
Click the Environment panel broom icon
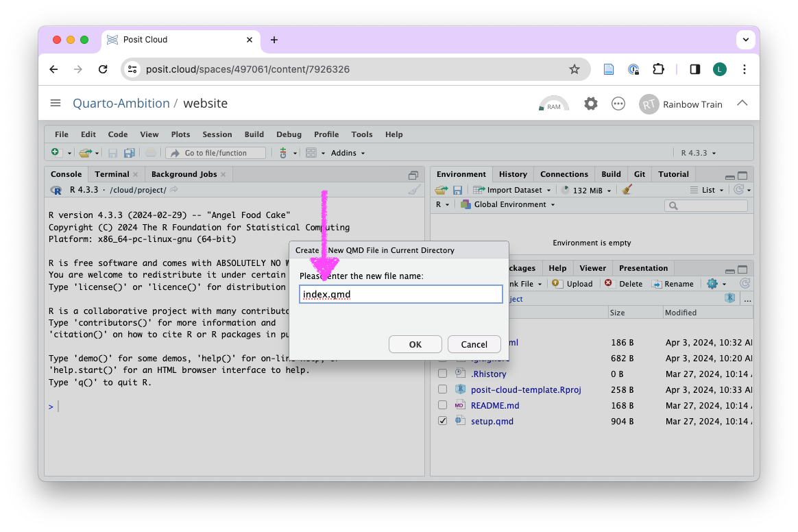pyautogui.click(x=627, y=190)
